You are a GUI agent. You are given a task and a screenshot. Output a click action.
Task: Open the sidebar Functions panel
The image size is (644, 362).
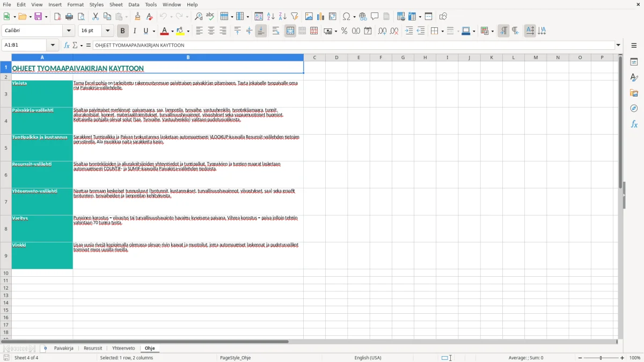pos(634,124)
